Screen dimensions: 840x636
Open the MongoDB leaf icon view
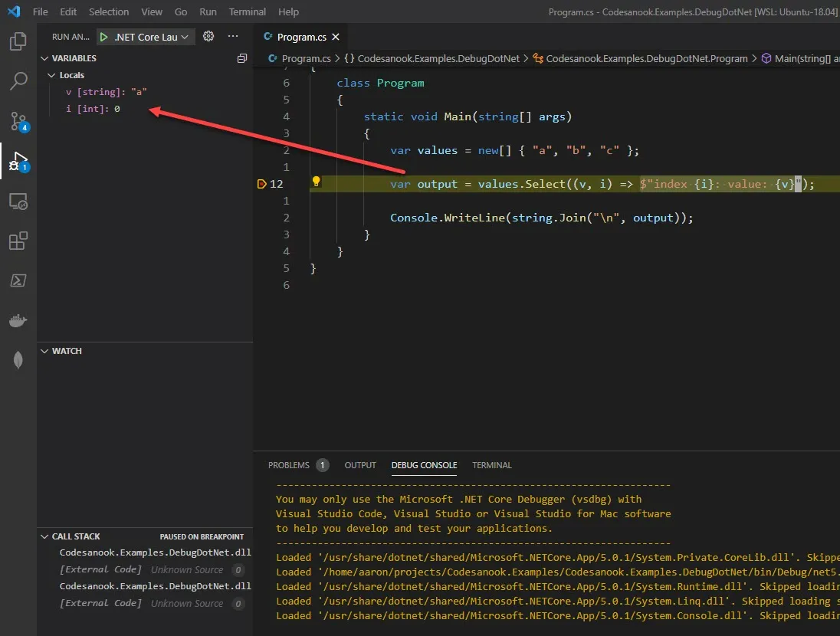click(18, 360)
